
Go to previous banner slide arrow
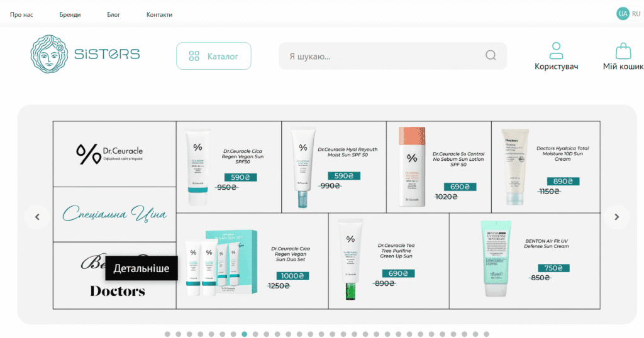37,217
